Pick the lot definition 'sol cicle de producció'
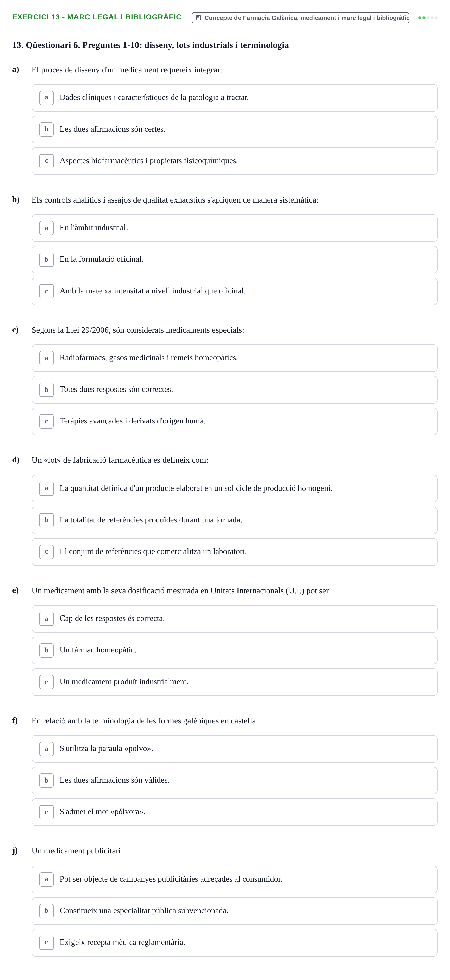 coord(234,488)
